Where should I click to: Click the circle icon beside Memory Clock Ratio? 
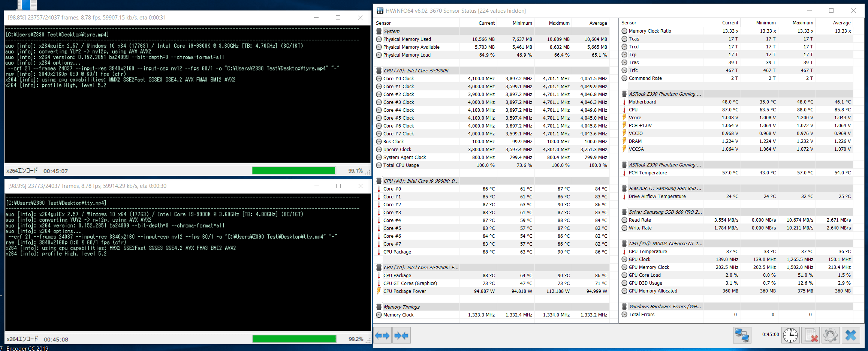tap(624, 31)
